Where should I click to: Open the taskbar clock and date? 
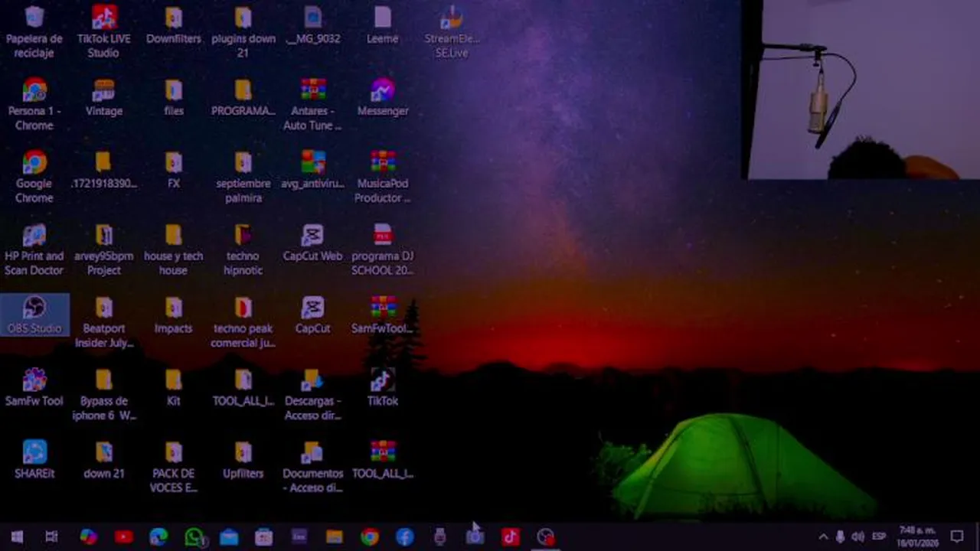pyautogui.click(x=918, y=536)
